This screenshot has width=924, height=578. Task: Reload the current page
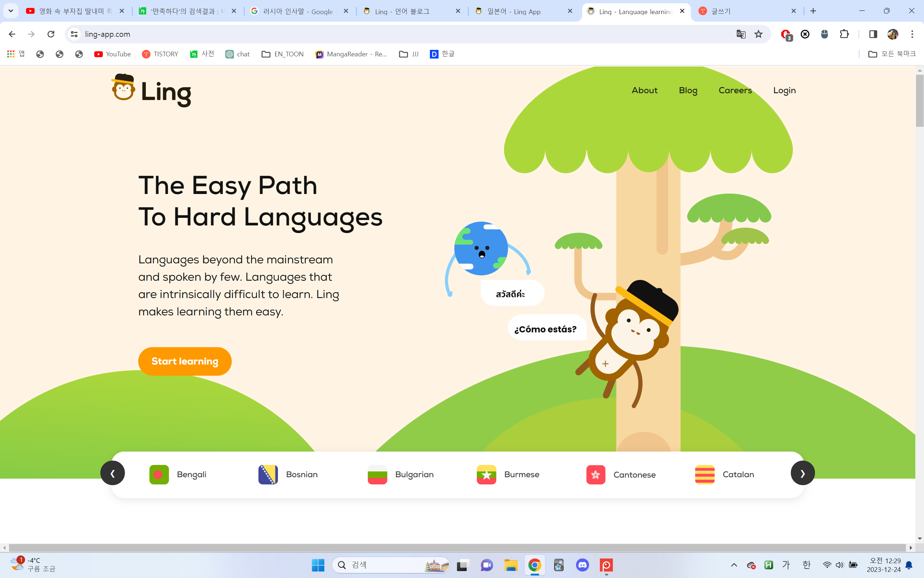[x=51, y=34]
